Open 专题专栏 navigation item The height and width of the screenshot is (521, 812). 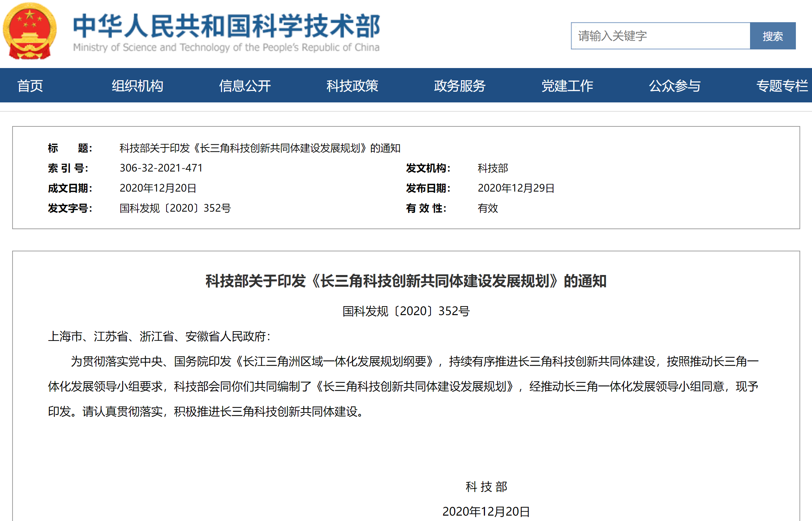[782, 86]
